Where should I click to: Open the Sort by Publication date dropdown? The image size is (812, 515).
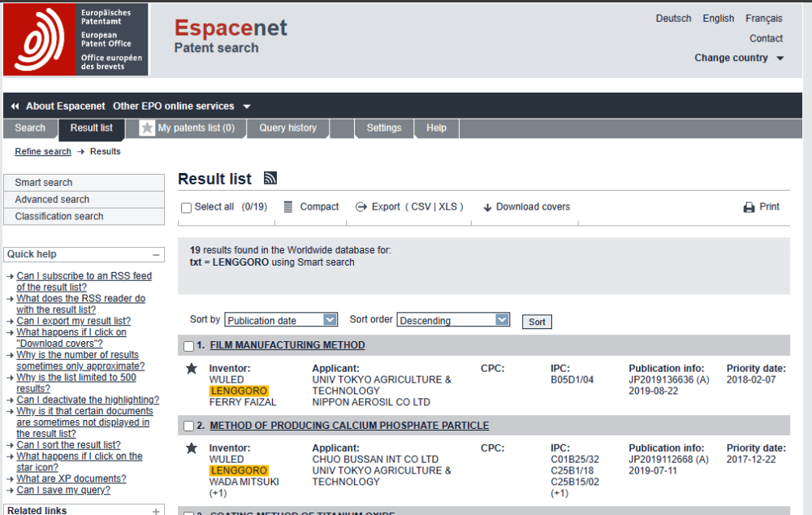click(281, 320)
